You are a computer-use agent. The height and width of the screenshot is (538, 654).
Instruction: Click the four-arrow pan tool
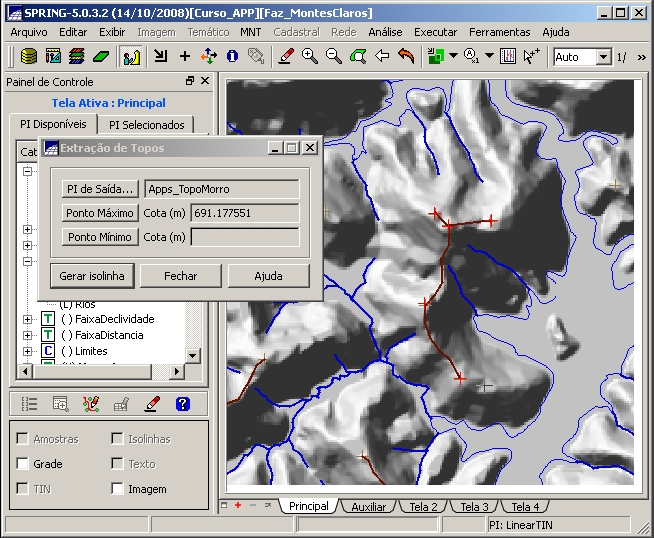point(208,57)
